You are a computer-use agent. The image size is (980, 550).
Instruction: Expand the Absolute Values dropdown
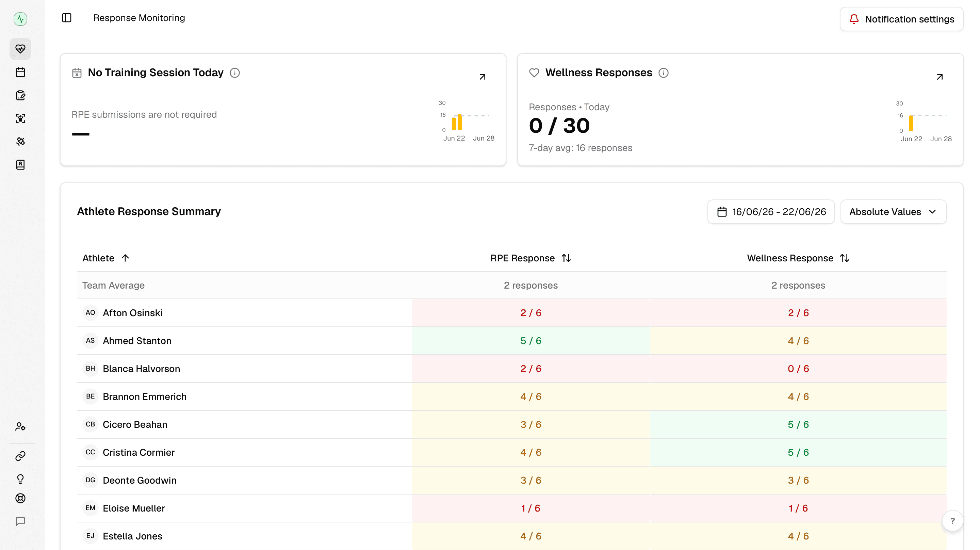coord(893,212)
